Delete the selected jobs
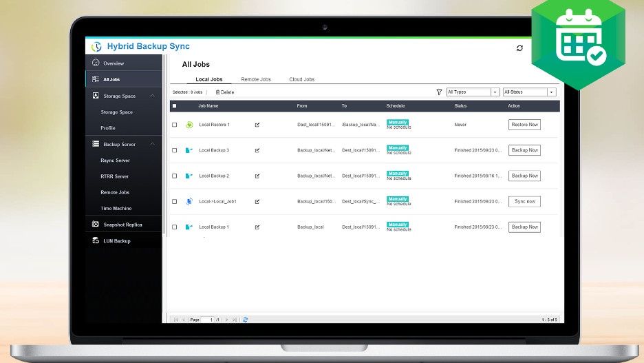 tap(225, 92)
